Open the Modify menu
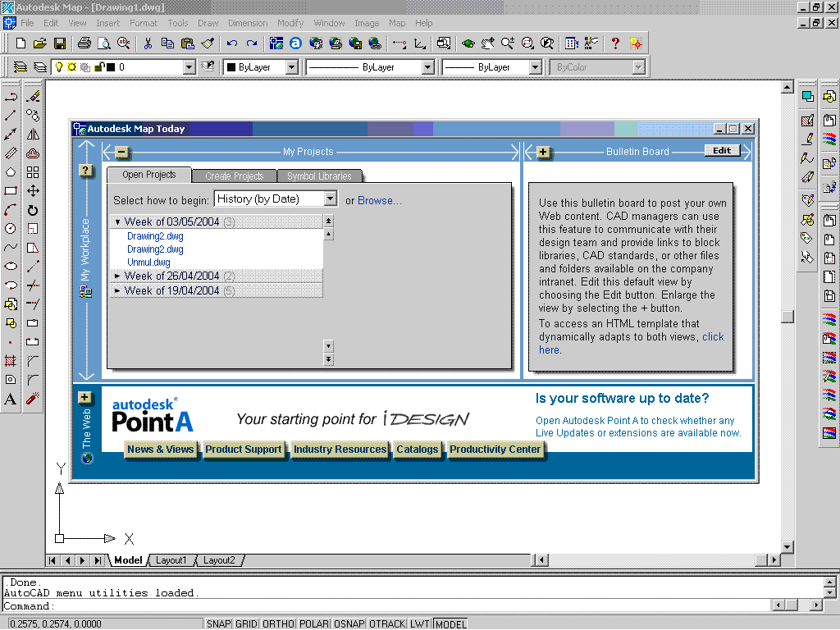Viewport: 840px width, 630px height. (x=290, y=23)
